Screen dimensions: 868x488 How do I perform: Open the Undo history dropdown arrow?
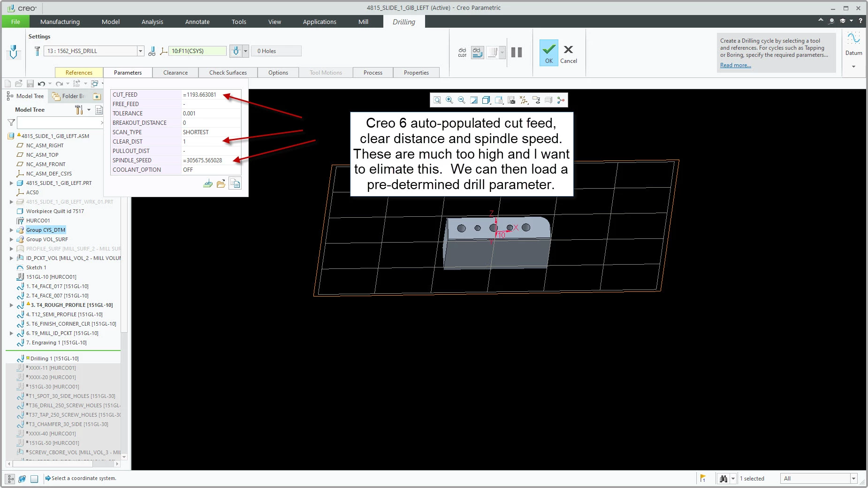pyautogui.click(x=50, y=84)
